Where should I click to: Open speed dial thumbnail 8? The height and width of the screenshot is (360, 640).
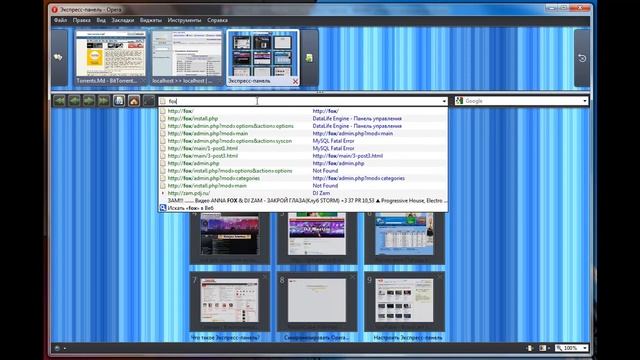(317, 301)
